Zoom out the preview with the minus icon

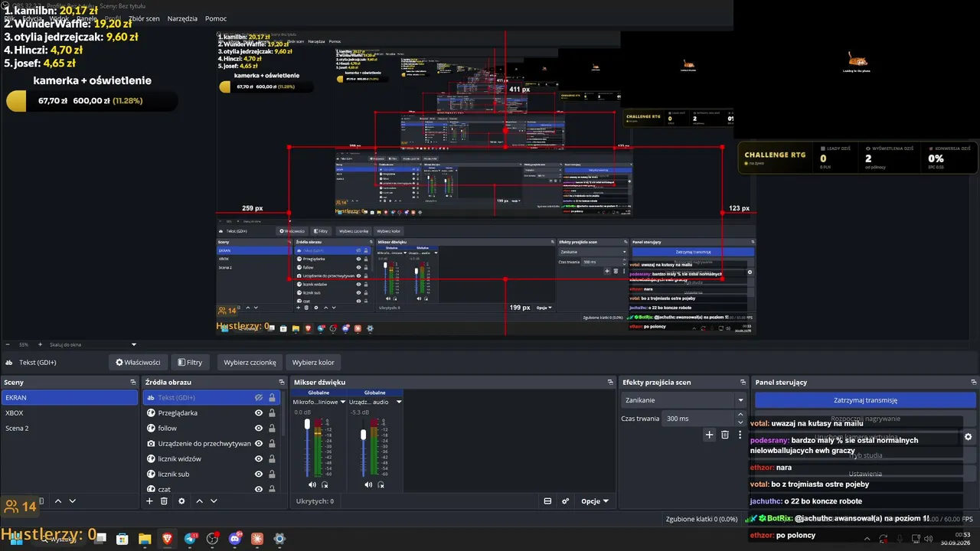click(x=8, y=344)
